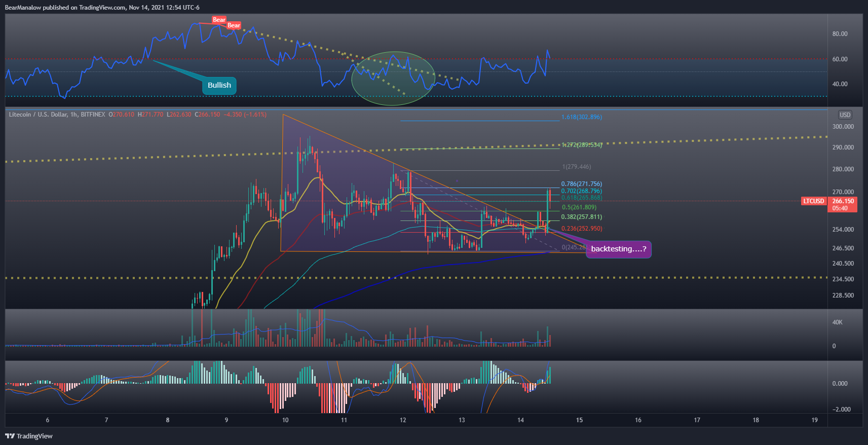Click the 0.702(268.796) Fibonacci label
The width and height of the screenshot is (868, 445).
point(582,191)
